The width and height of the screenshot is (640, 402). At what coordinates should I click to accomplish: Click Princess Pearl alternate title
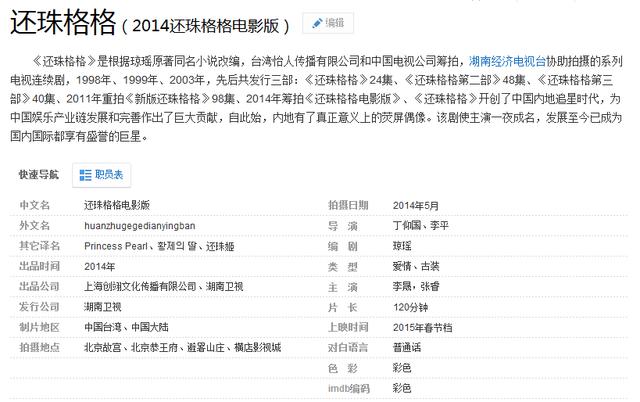pos(117,245)
